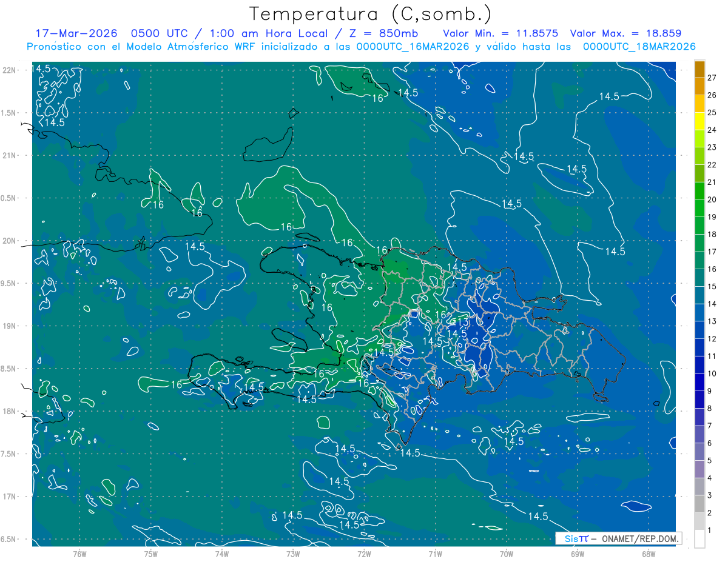
Task: Click the color scale label '22'
Action: pyautogui.click(x=712, y=165)
